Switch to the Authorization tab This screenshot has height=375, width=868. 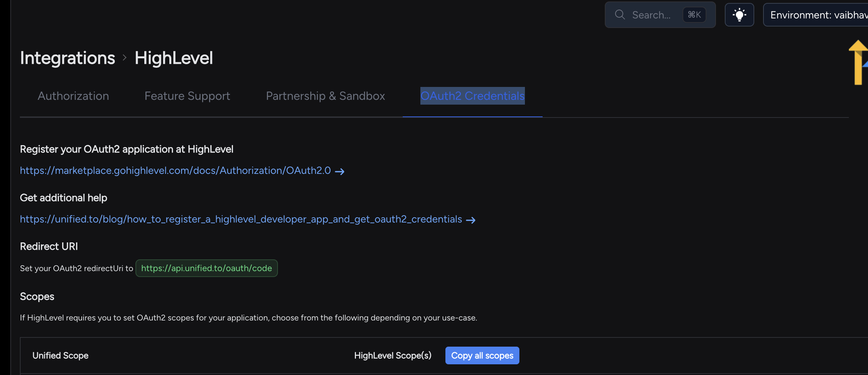click(73, 96)
